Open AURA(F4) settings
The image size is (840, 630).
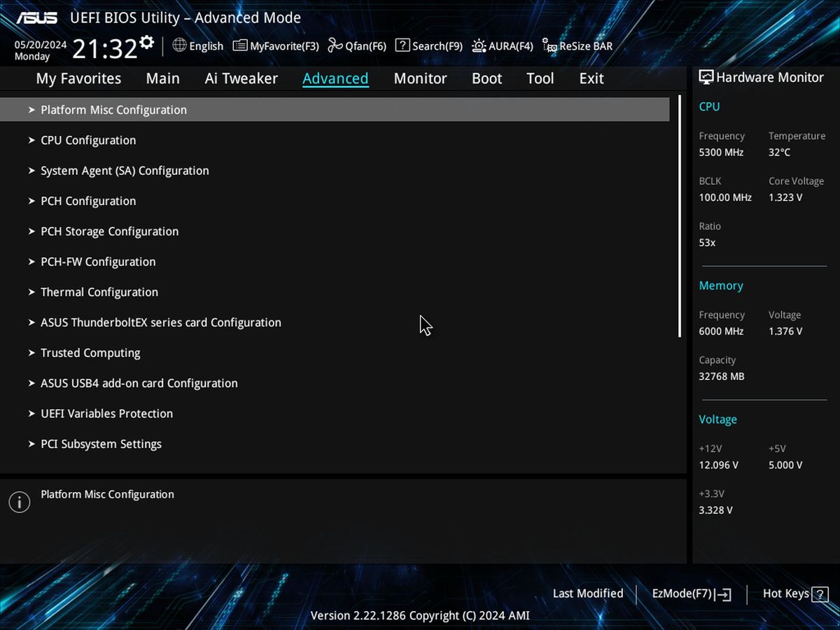point(503,46)
